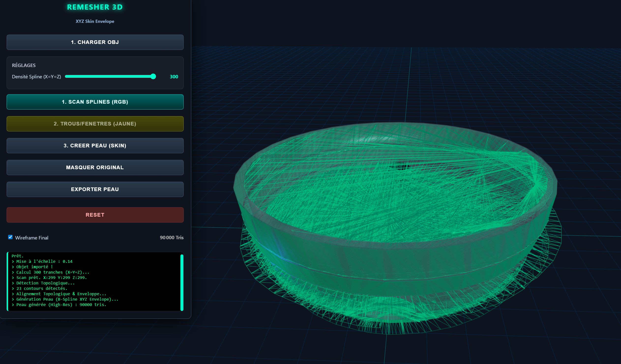Click the Remesher 3D title
This screenshot has width=621, height=364.
coord(95,7)
